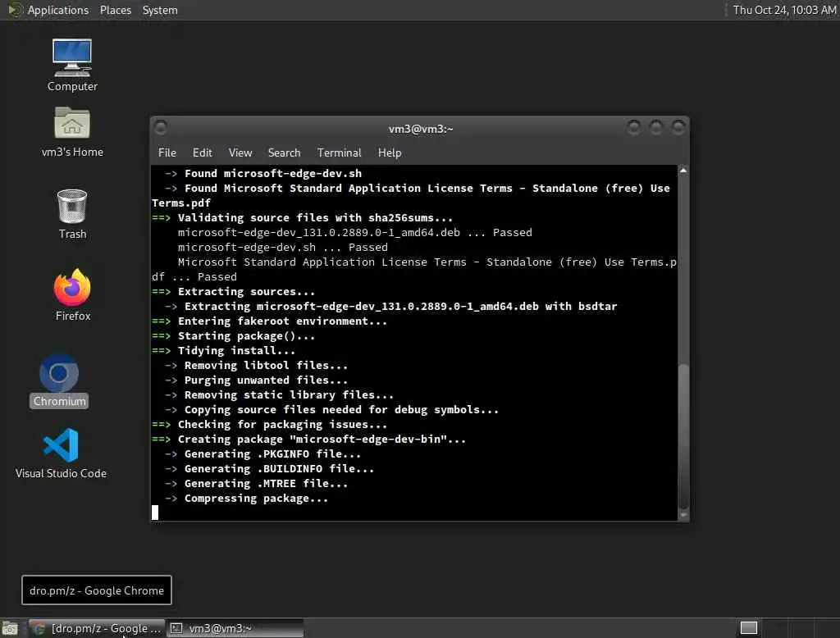Select vm3@vm3:~ terminal taskbar button
This screenshot has height=638, width=840.
(235, 628)
